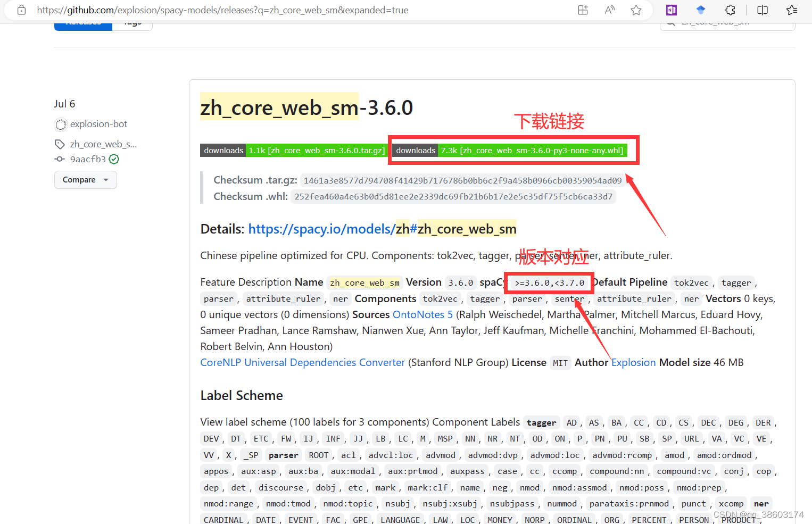Open the browser apps grid icon
This screenshot has height=524, width=812.
pos(583,10)
